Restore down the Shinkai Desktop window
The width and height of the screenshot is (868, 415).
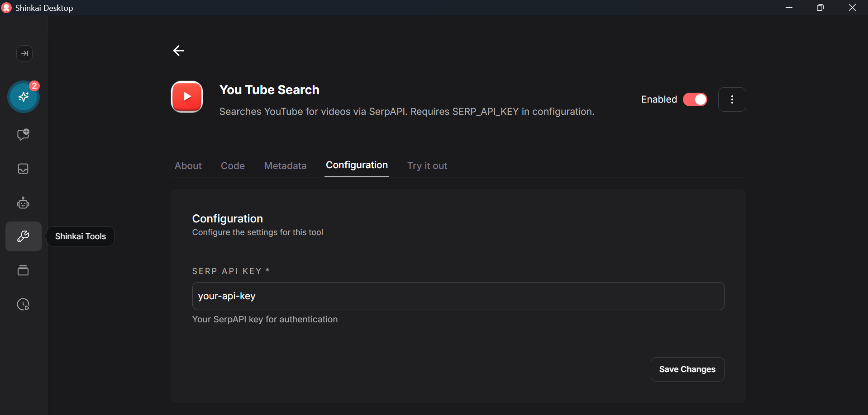tap(820, 8)
